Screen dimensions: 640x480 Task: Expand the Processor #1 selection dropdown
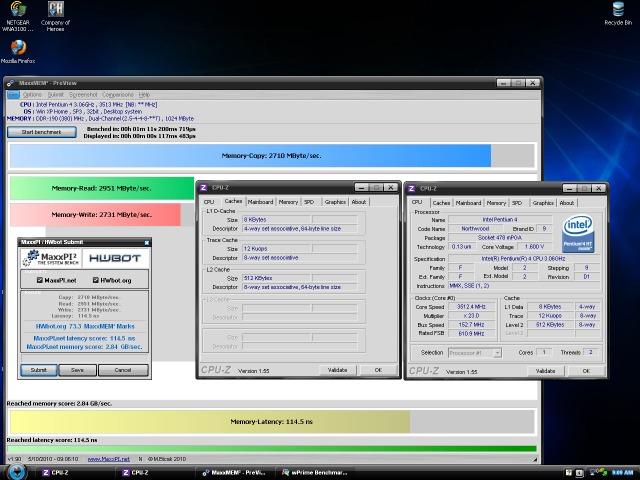[497, 353]
